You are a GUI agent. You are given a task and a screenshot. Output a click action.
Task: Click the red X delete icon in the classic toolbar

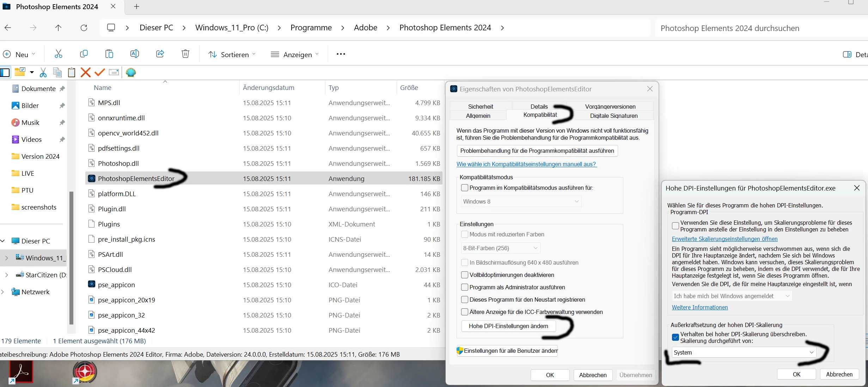[x=85, y=72]
